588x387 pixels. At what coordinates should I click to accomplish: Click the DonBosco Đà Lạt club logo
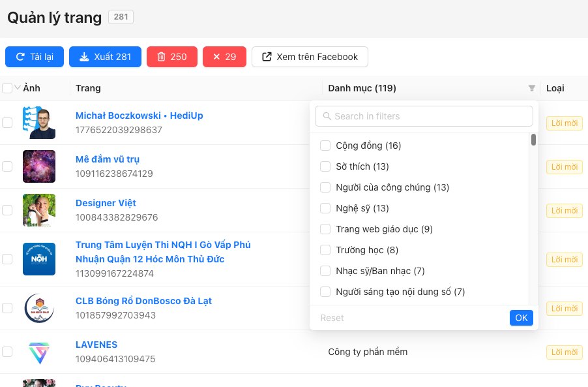tap(39, 308)
